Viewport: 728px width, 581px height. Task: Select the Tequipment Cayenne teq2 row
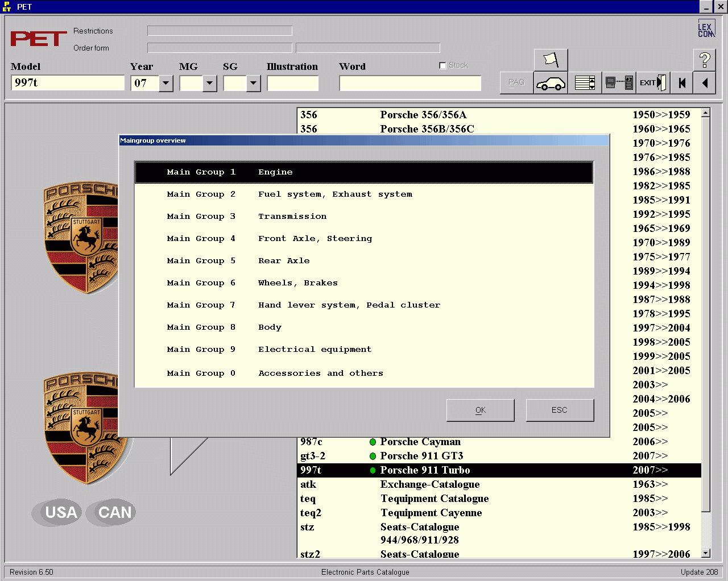pos(499,513)
